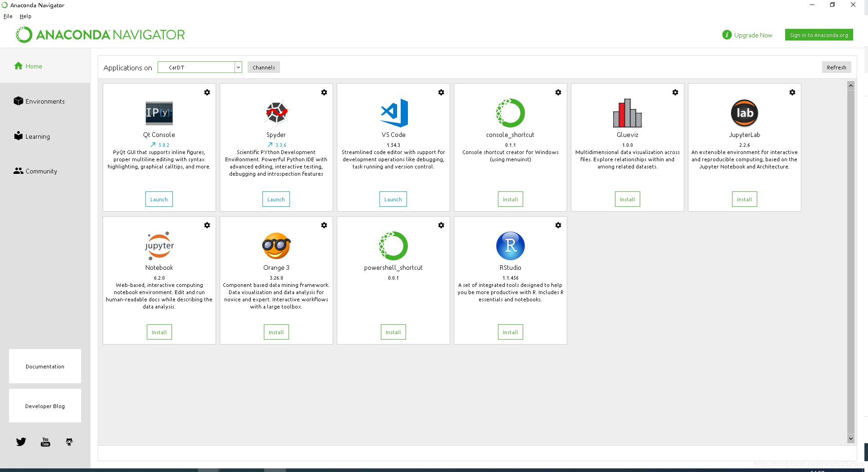The height and width of the screenshot is (472, 868).
Task: Open the Developer Blog link
Action: point(45,406)
